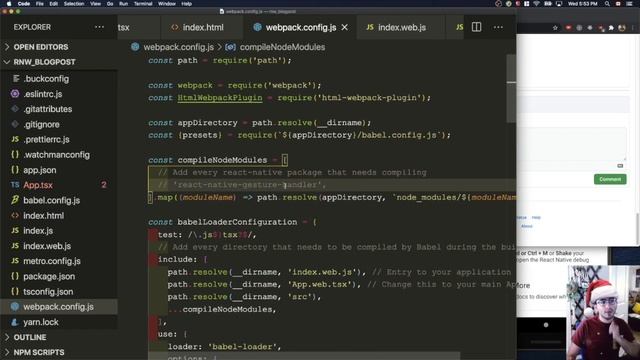Split the editor to the right
The height and width of the screenshot is (360, 640).
(x=476, y=27)
